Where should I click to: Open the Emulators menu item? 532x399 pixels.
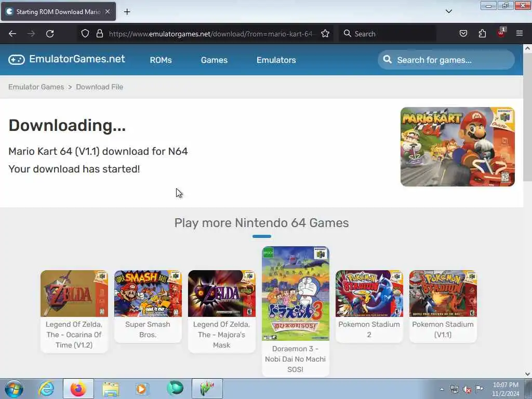pyautogui.click(x=276, y=60)
